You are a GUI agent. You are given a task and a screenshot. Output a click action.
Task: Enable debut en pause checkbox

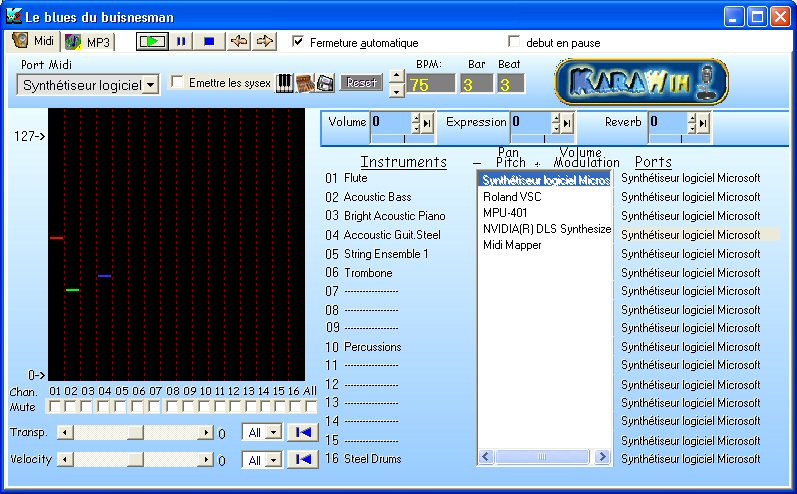tap(514, 41)
